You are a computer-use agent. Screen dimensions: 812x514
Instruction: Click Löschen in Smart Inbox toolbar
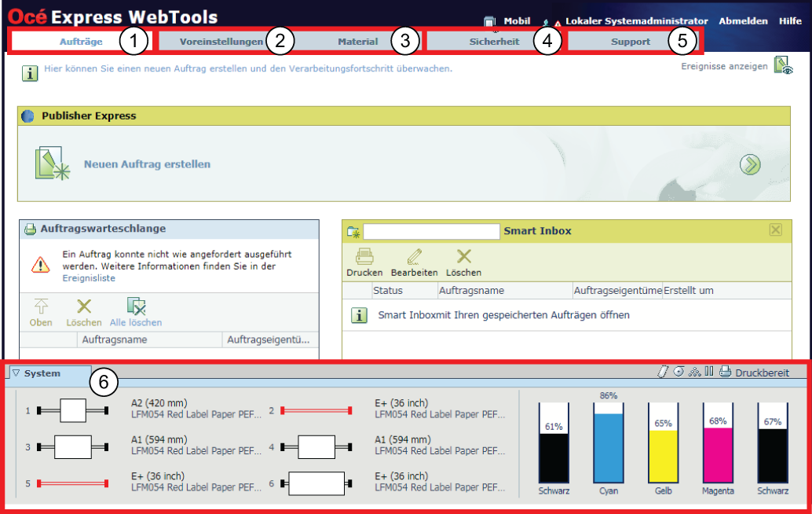tap(464, 263)
